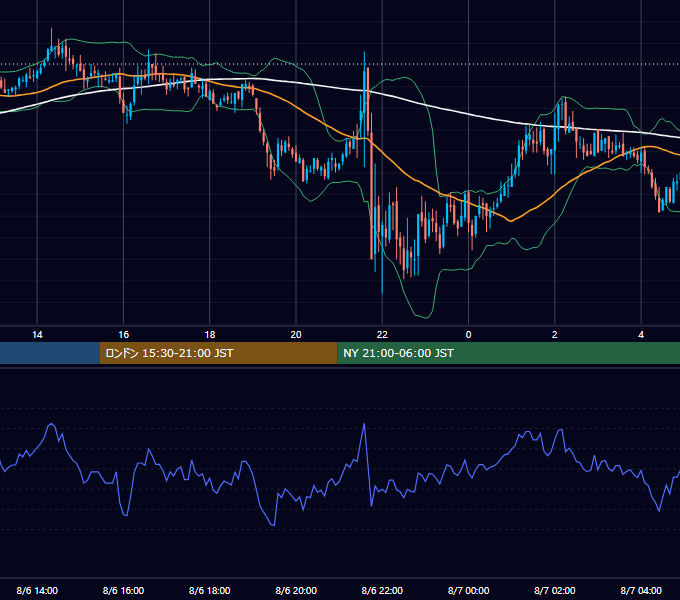
Task: Click the 8/6 22:00 label on oscillator axis
Action: click(382, 590)
